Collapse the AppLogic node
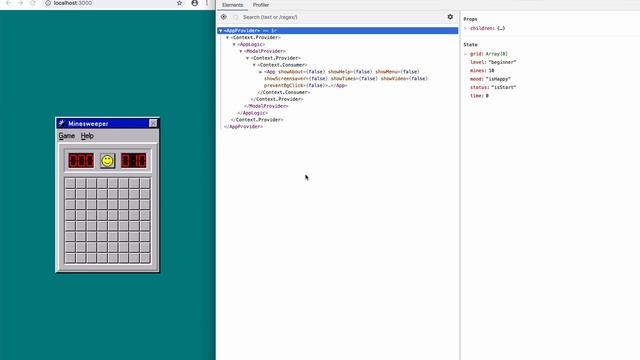The image size is (640, 360). pyautogui.click(x=234, y=44)
